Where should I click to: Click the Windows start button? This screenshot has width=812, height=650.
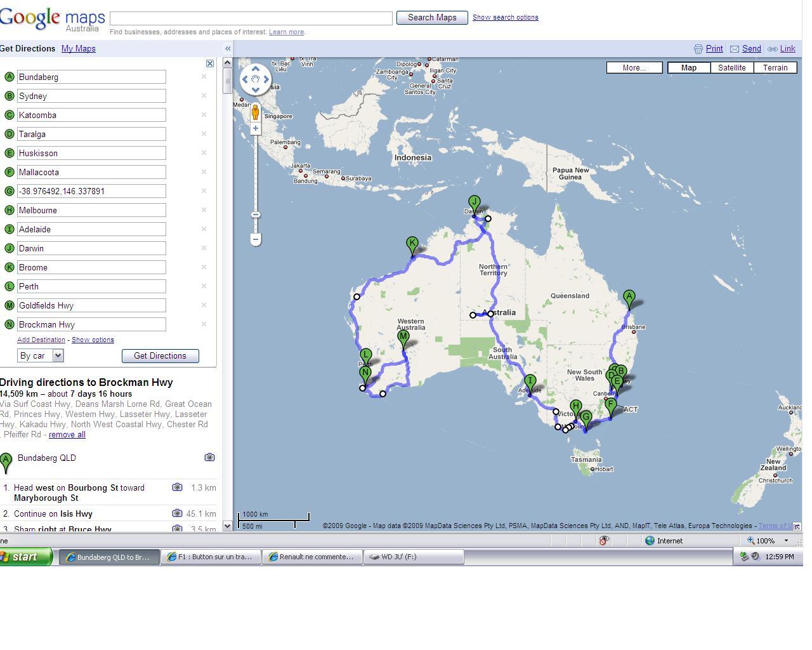25,557
